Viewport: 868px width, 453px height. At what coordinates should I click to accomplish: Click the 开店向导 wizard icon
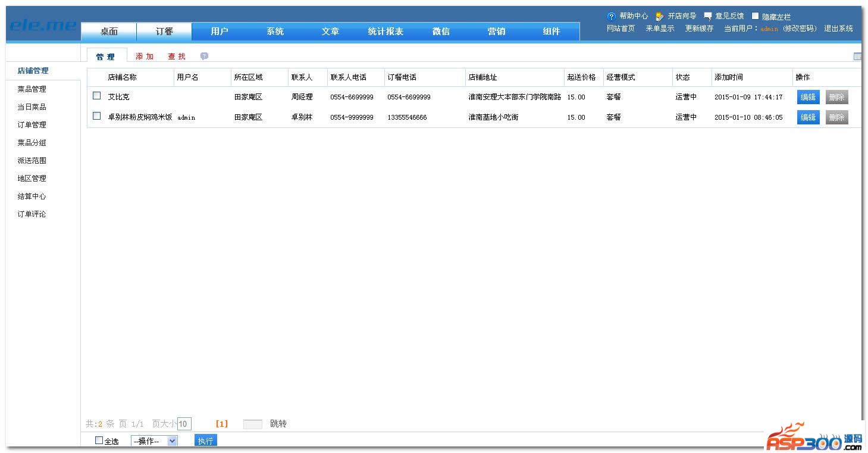[x=660, y=17]
